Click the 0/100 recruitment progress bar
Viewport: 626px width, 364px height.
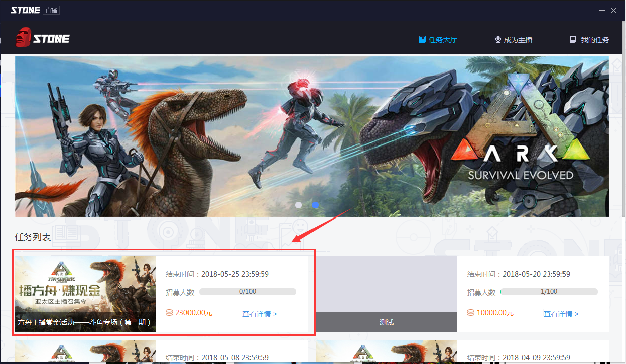coord(247,292)
